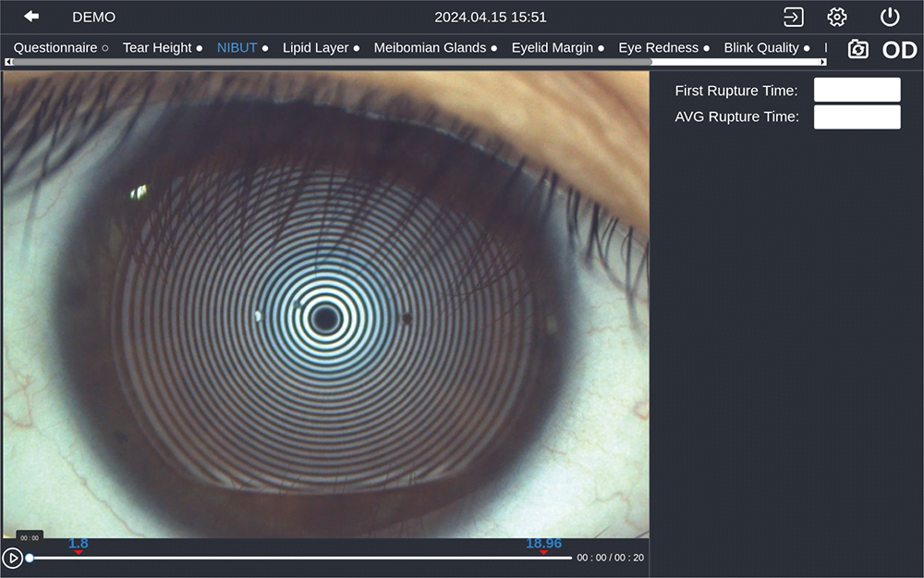924x578 pixels.
Task: Select the Blink Quality tab
Action: tap(761, 48)
